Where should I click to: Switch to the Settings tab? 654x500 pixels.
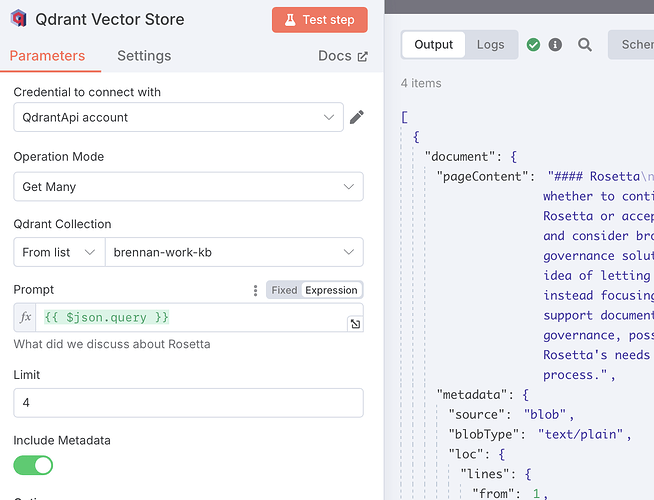pos(144,56)
